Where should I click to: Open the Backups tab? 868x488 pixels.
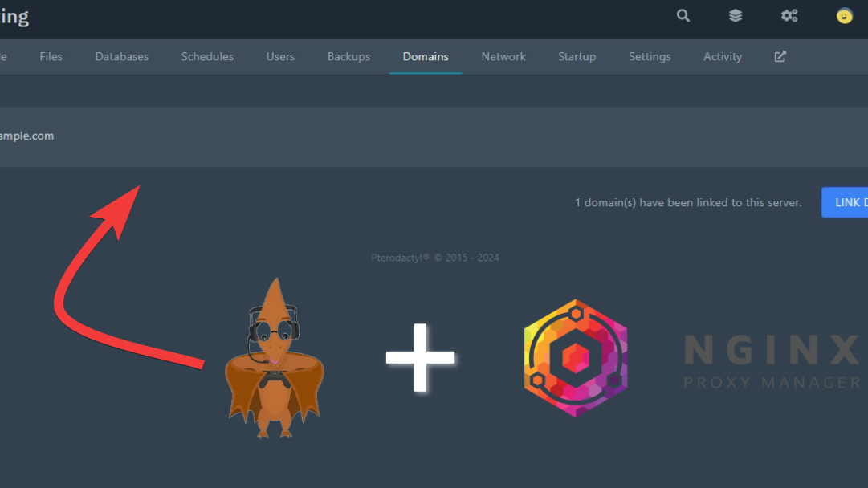pyautogui.click(x=348, y=57)
